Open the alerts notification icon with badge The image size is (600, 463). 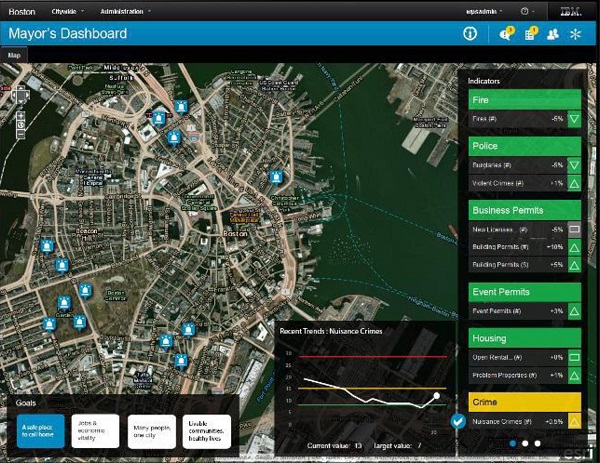[506, 34]
